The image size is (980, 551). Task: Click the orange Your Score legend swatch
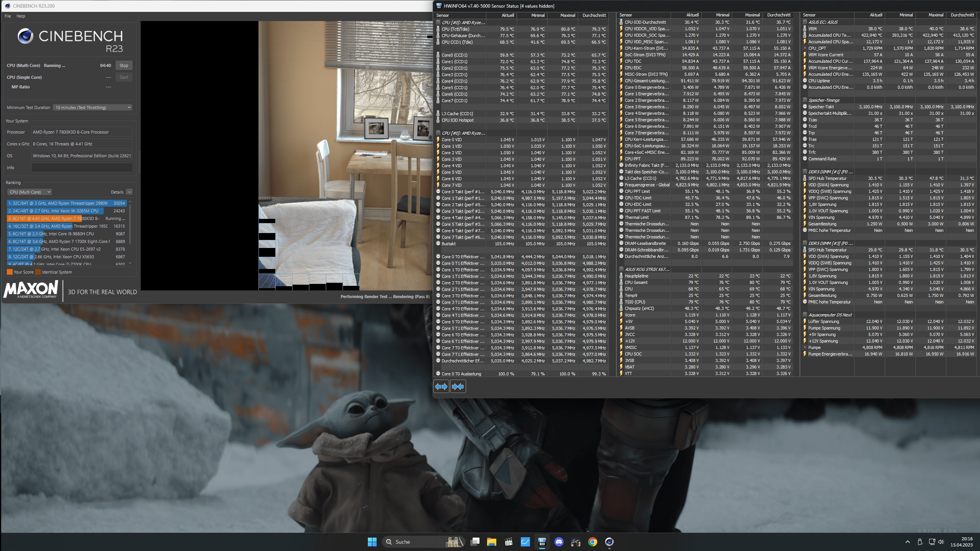(10, 272)
